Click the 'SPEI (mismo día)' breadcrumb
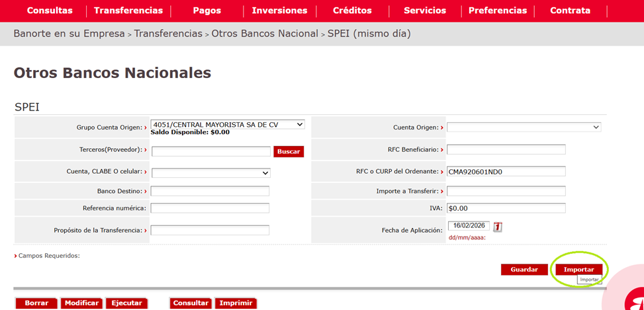Screen dimensions: 644x310 coord(369,34)
